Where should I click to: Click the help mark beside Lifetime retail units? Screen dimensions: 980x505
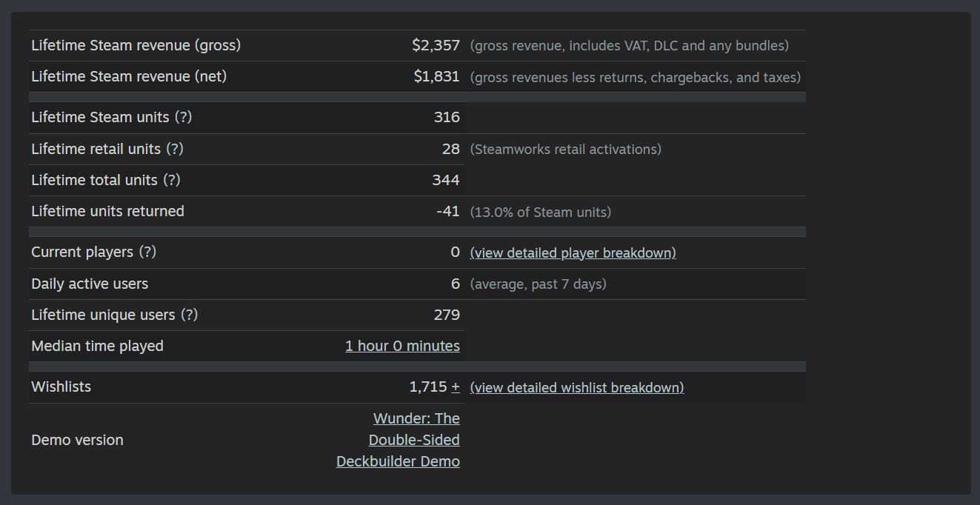pyautogui.click(x=175, y=149)
